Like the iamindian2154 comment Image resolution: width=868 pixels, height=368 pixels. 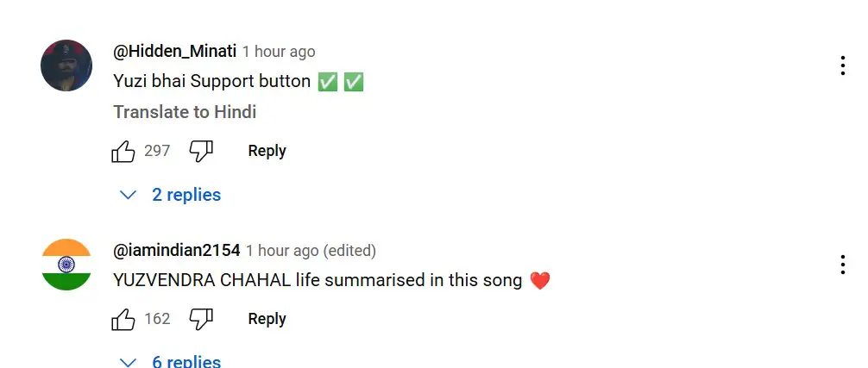tap(124, 320)
